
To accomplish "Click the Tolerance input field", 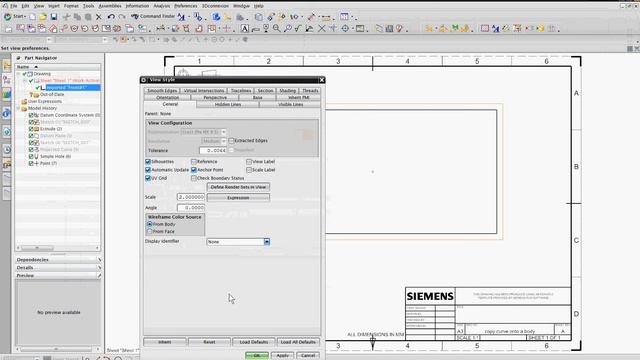I will pyautogui.click(x=213, y=151).
